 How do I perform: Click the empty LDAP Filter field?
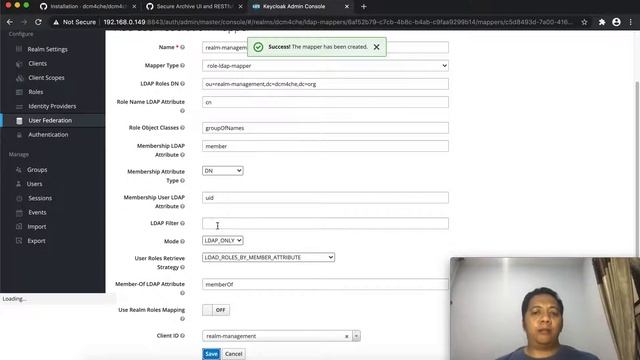[x=325, y=223]
